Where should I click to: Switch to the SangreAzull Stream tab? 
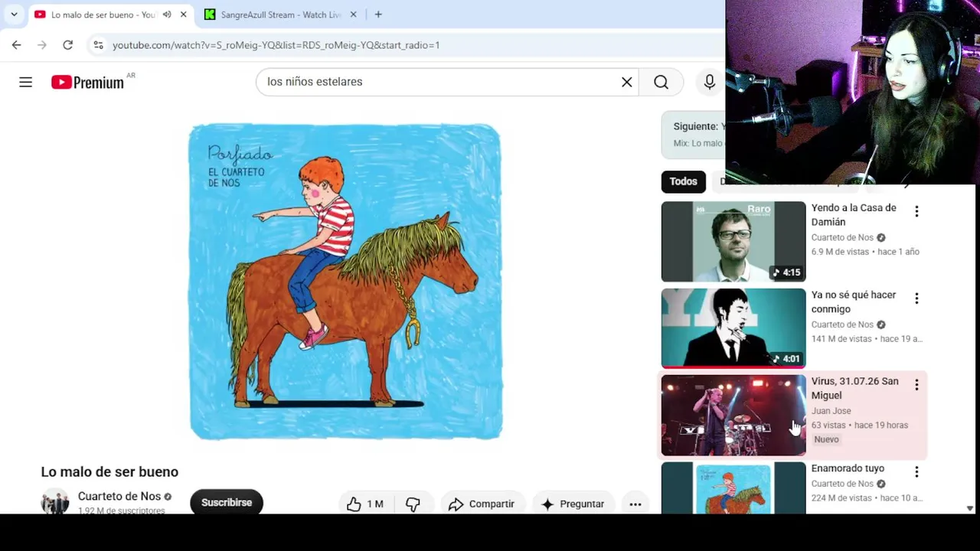click(x=280, y=15)
